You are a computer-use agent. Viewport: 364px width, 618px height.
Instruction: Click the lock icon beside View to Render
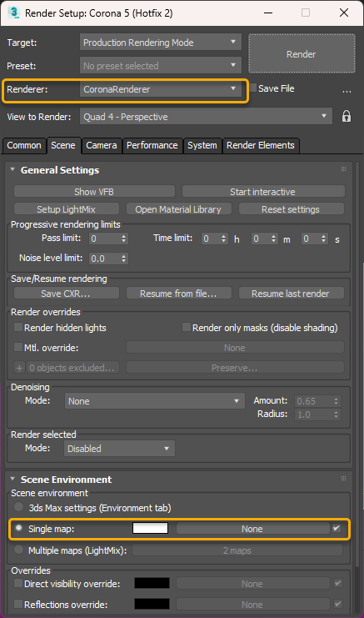[x=347, y=116]
